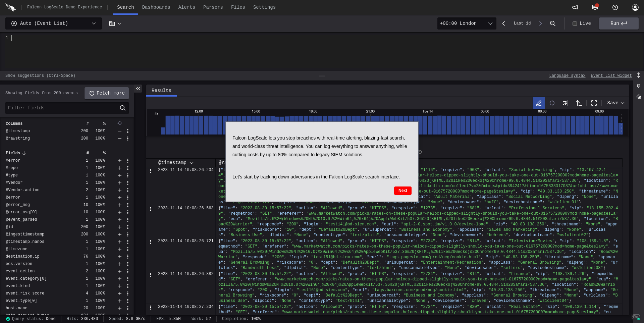Screen dimensions: 644x323
Task: Click interactions icon in right sidebar
Action: pyautogui.click(x=639, y=97)
